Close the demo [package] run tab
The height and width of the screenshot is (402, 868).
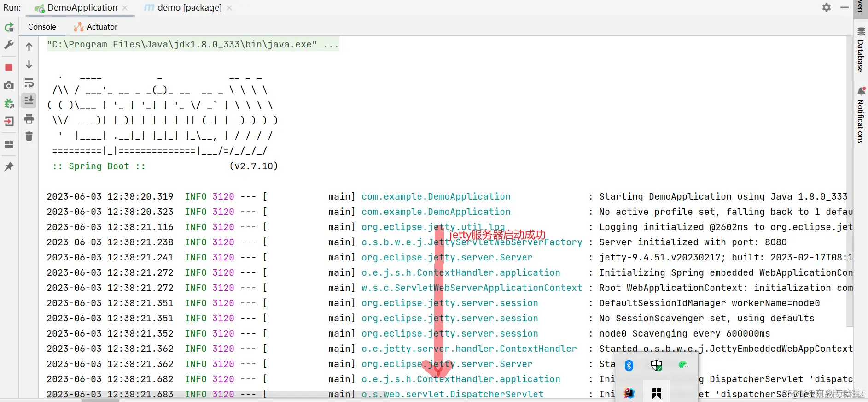coord(229,8)
